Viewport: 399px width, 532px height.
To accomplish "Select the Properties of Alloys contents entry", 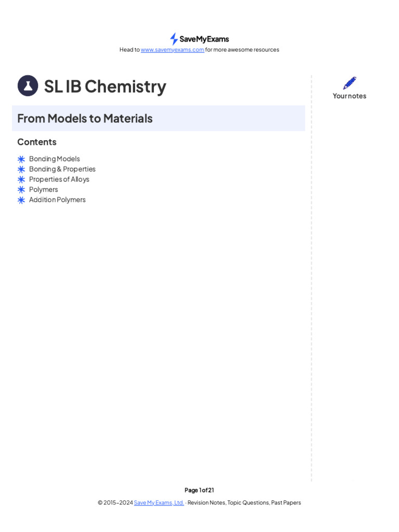I will point(59,179).
